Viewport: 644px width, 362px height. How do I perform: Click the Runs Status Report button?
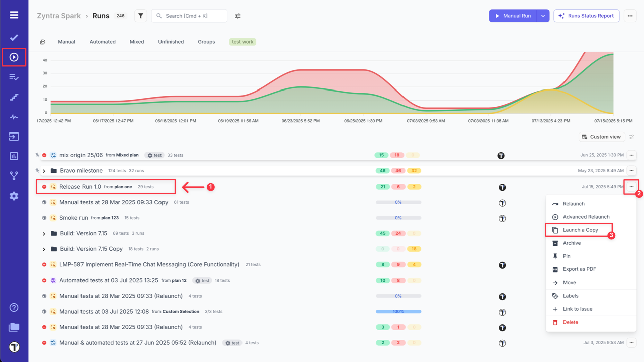(x=587, y=16)
